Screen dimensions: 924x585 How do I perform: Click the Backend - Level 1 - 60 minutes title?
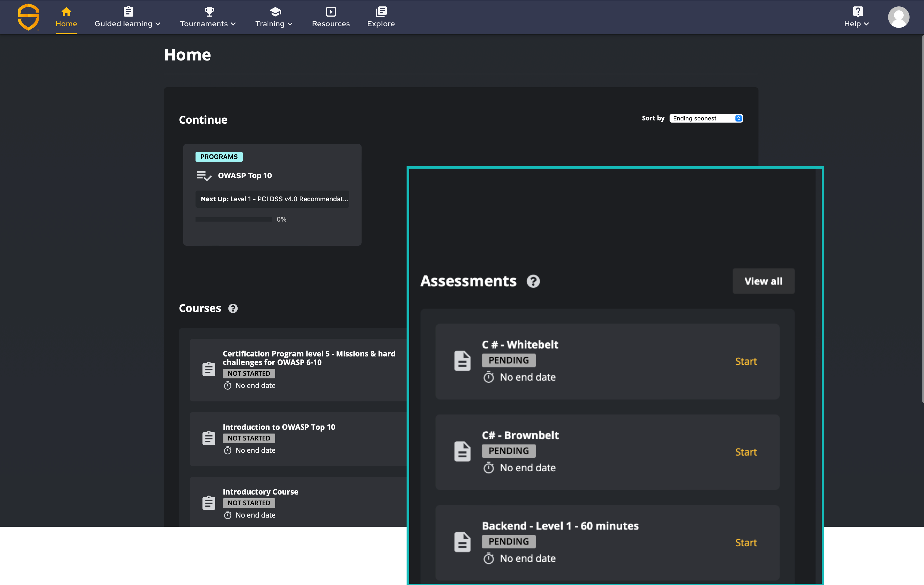point(560,526)
